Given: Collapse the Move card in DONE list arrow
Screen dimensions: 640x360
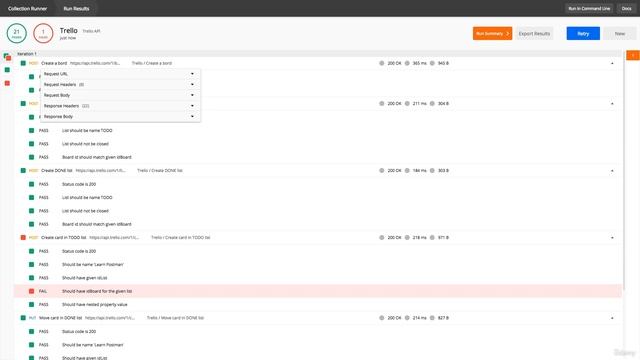Looking at the screenshot, I should point(612,318).
